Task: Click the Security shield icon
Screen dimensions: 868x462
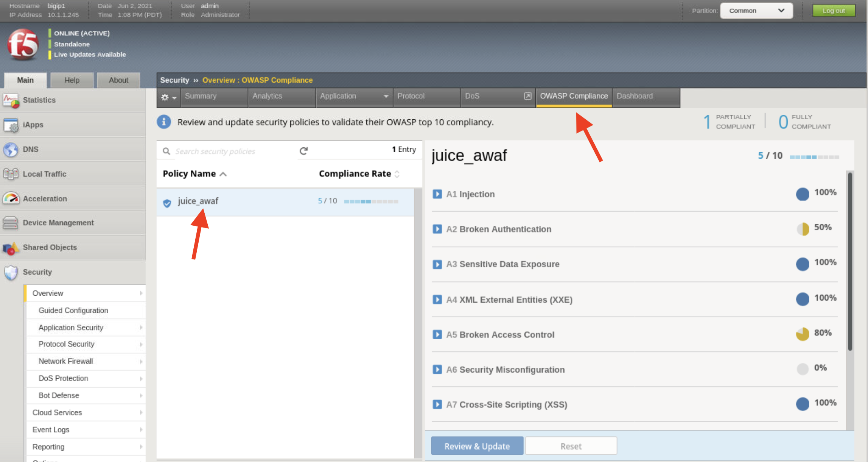Action: 11,272
